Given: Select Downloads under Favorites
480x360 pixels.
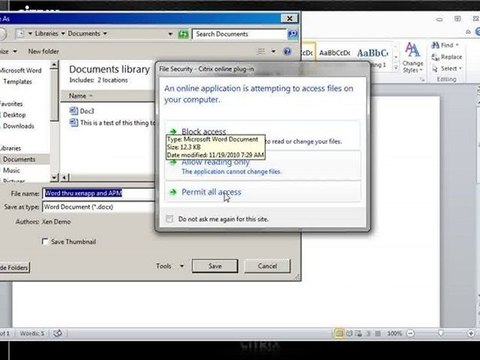Looking at the screenshot, I should tap(18, 126).
